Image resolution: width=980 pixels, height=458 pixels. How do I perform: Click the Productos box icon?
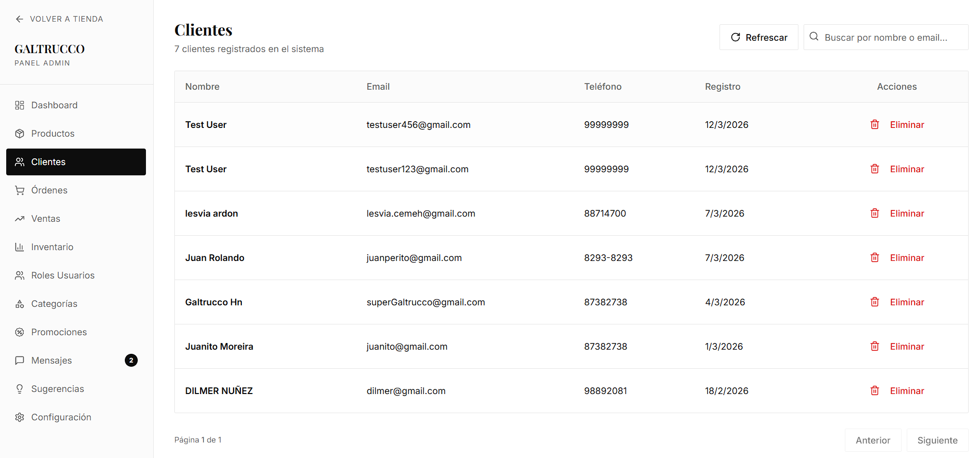click(x=20, y=134)
